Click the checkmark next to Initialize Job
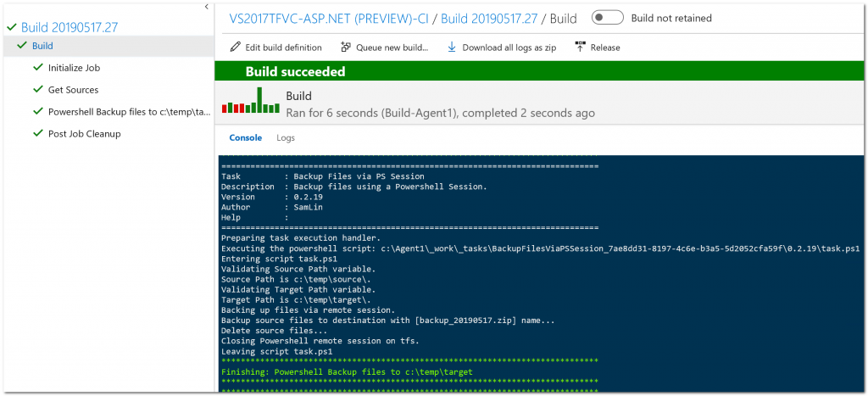The width and height of the screenshot is (868, 396). [x=38, y=68]
